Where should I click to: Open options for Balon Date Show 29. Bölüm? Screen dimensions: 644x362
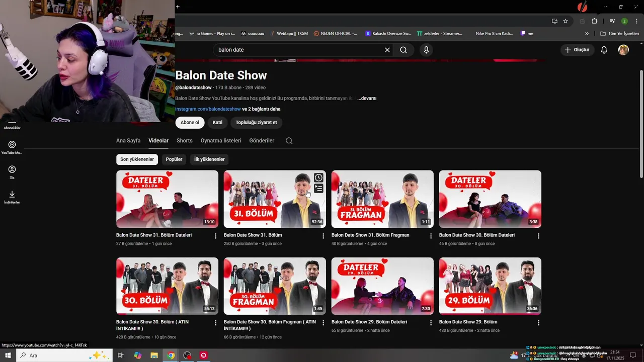coord(539,323)
